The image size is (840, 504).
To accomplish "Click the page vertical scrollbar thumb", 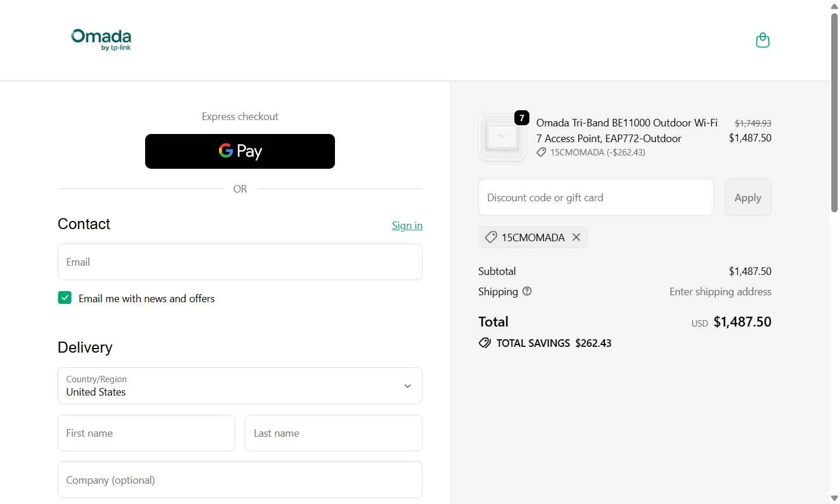I will (834, 113).
